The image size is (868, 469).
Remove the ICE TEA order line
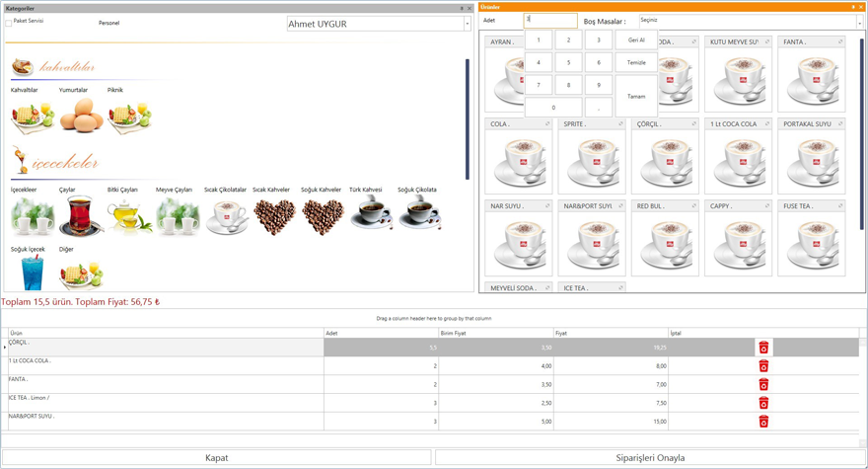(x=763, y=403)
